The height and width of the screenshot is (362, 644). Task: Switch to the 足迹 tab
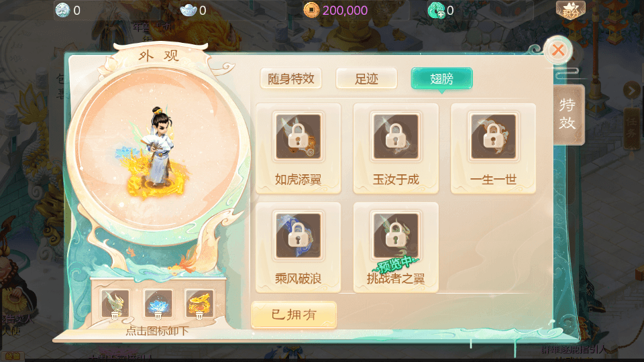366,78
